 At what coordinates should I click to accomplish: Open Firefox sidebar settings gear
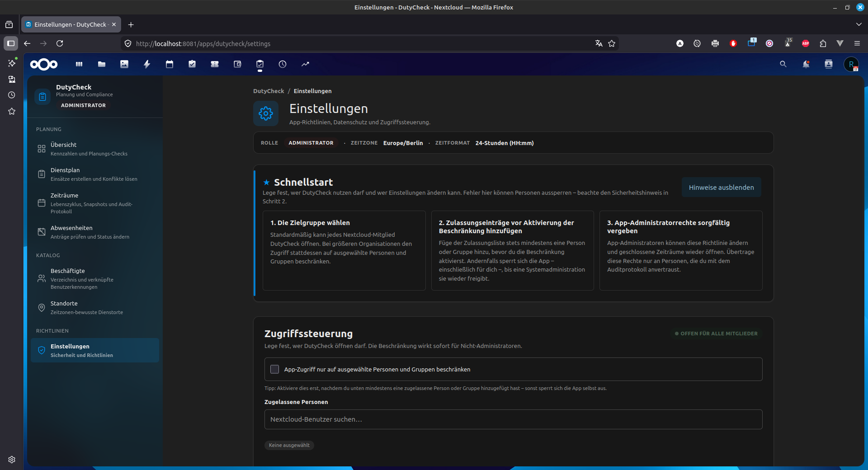(12, 460)
